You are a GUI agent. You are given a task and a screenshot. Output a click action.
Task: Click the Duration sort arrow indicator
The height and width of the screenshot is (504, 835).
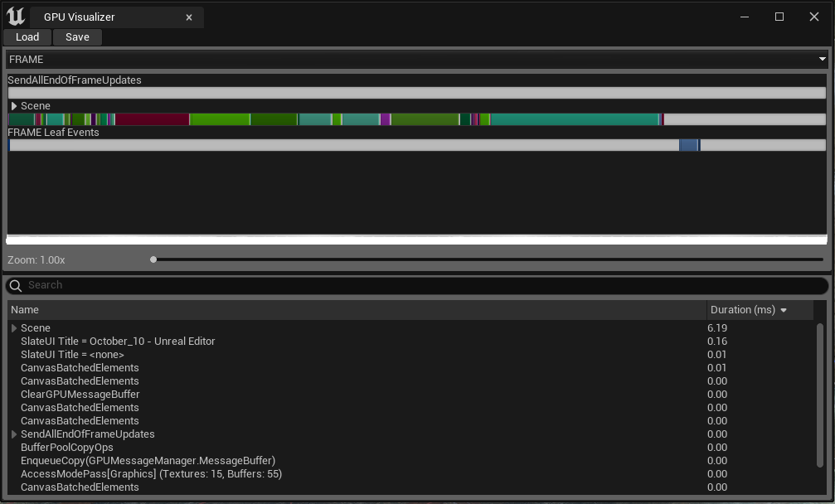(x=784, y=310)
